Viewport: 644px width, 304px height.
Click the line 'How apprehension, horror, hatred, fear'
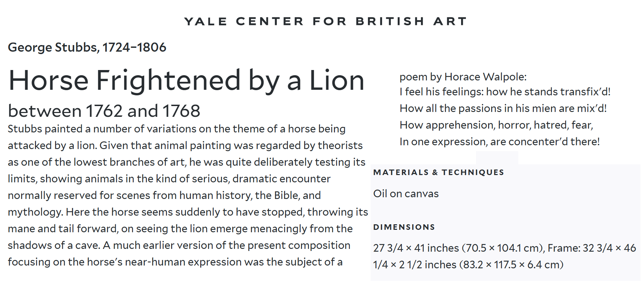(x=496, y=125)
